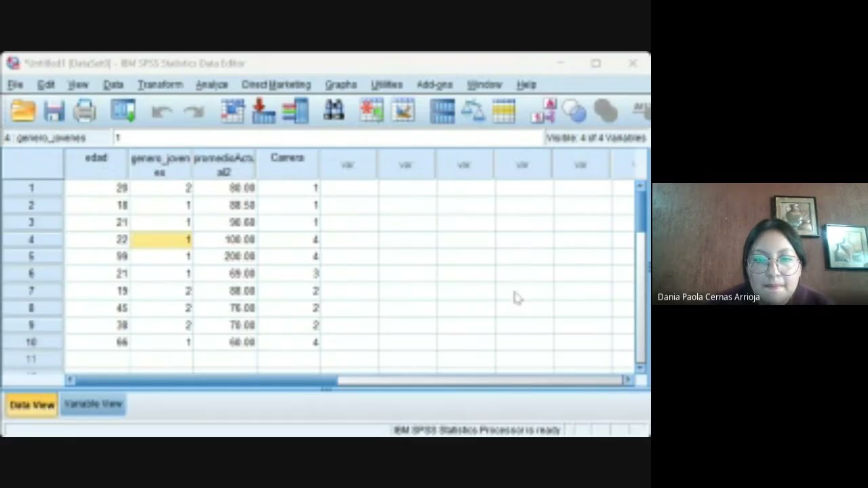Click the Go to Case toolbar icon
Viewport: 868px width, 488px height.
(x=233, y=111)
